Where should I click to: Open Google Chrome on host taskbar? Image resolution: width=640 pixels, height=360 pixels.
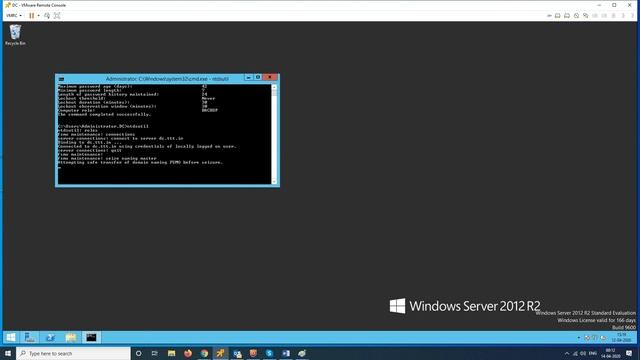204,353
